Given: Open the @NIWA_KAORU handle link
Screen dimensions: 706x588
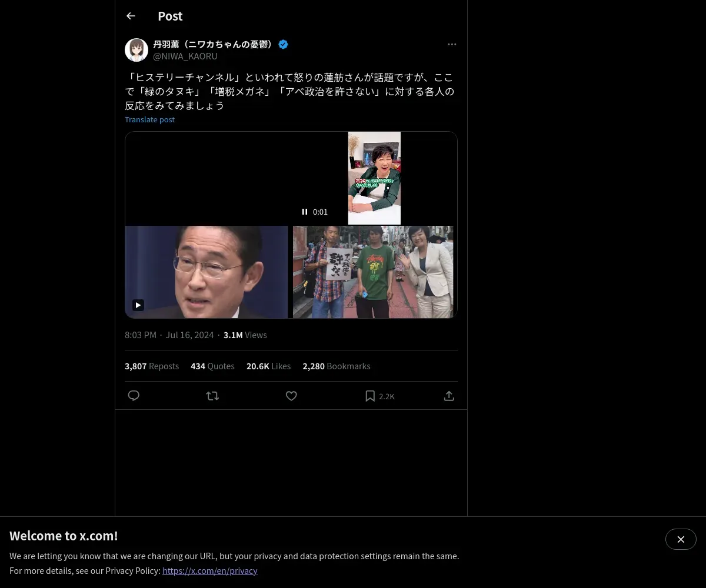Looking at the screenshot, I should (185, 56).
